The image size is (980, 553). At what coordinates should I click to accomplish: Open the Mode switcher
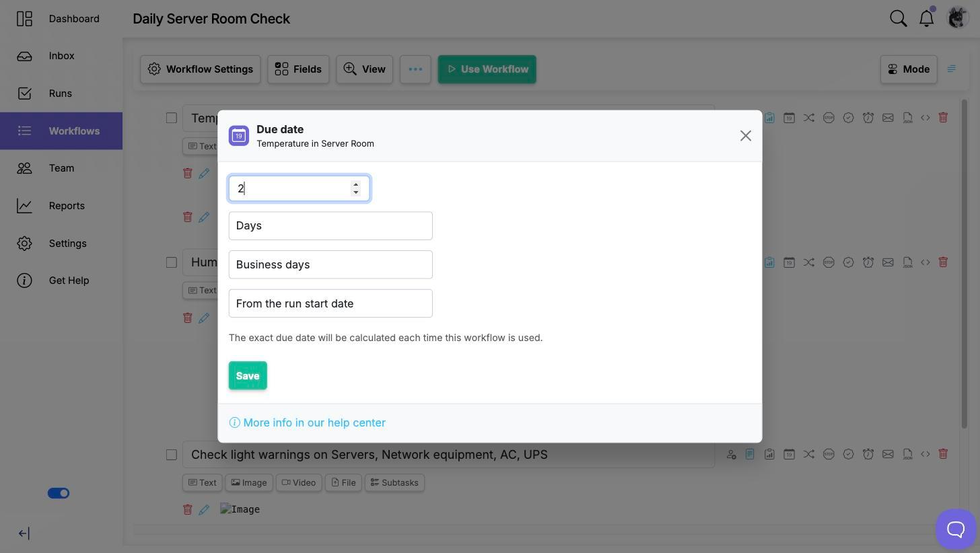(909, 69)
